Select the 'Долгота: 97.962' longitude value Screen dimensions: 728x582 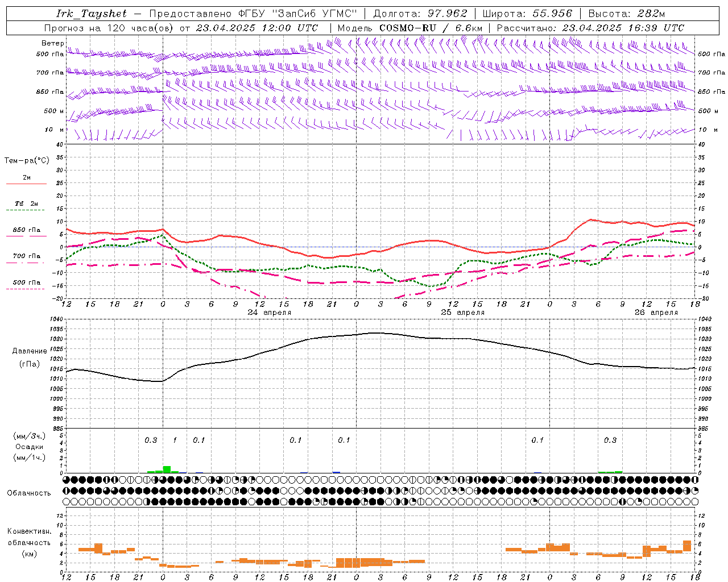click(420, 14)
